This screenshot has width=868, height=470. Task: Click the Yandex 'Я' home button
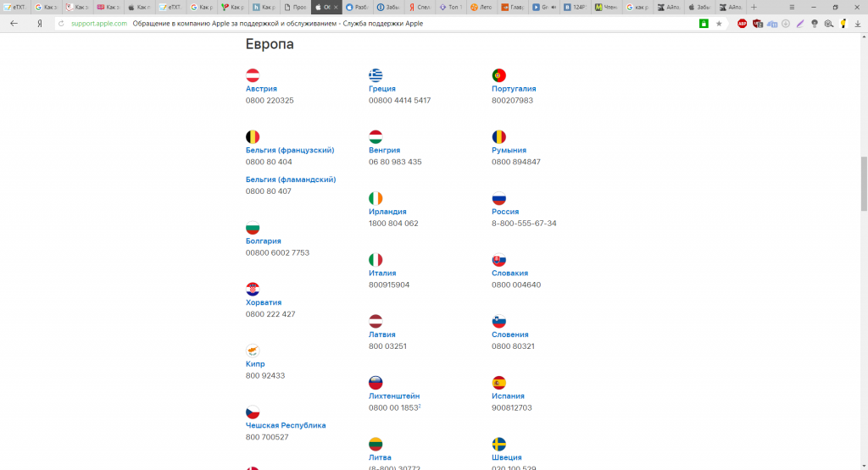(40, 24)
